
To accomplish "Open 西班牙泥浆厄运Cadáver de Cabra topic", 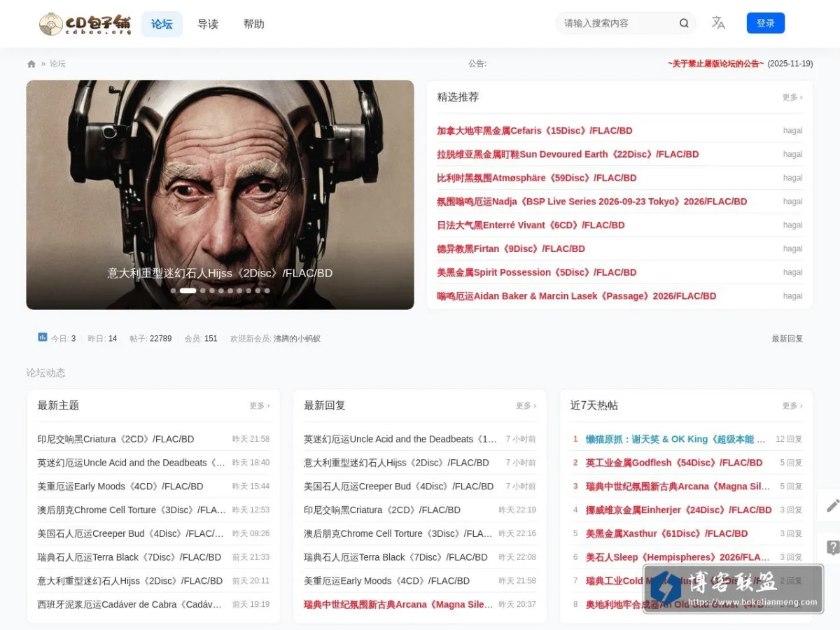I will pos(129,604).
